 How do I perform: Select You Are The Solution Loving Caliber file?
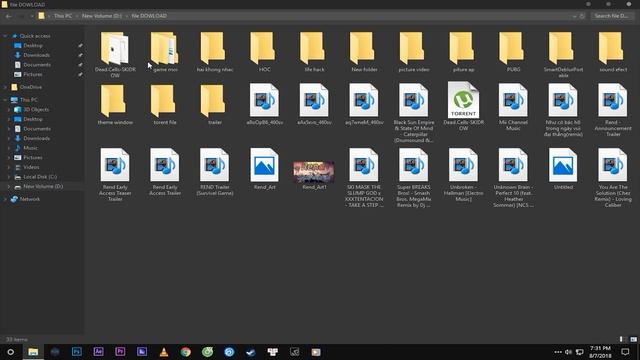pos(613,178)
